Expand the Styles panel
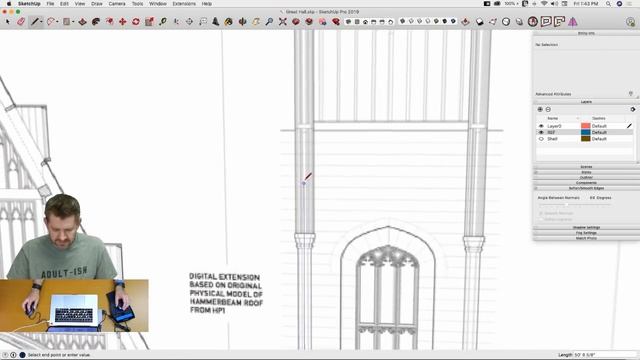 (x=586, y=172)
